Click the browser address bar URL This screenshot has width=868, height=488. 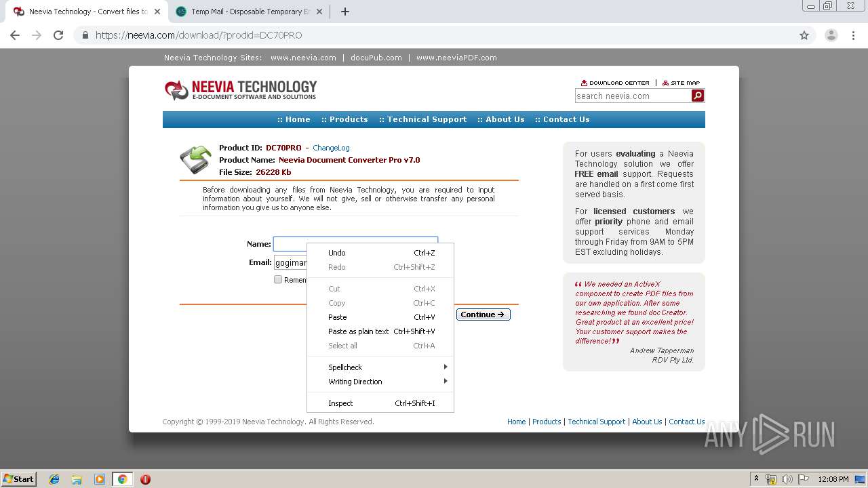(199, 35)
